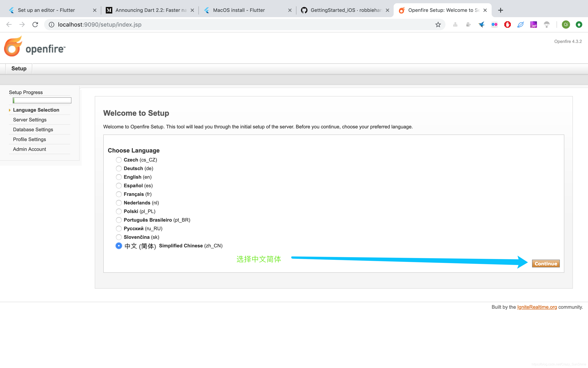Click the Openfire 4.3.2 version text

(x=568, y=41)
